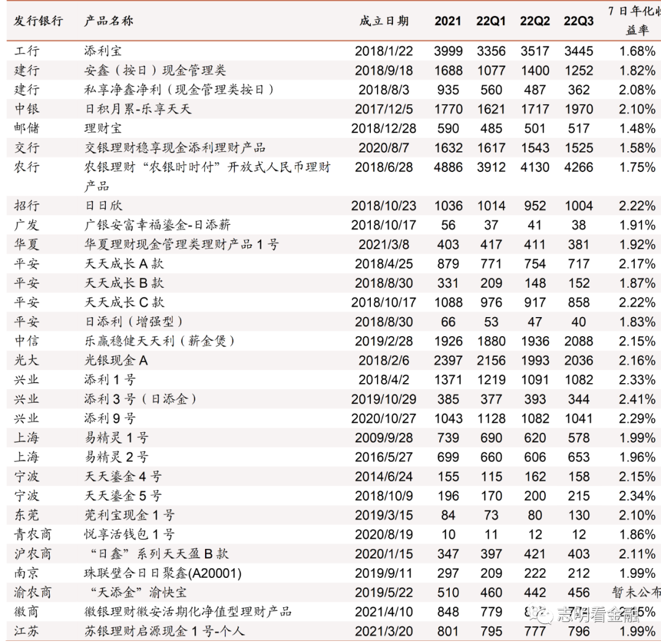
Task: Select product 天天成长 C 款
Action: [124, 302]
